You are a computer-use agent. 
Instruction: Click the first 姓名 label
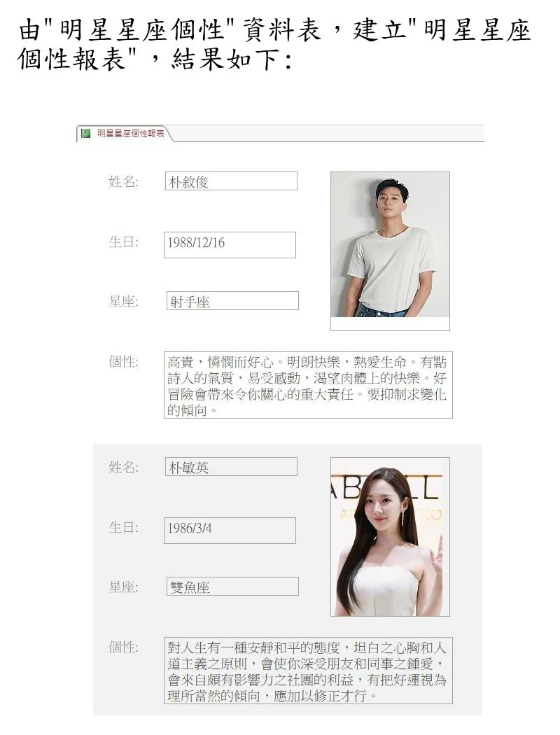123,181
